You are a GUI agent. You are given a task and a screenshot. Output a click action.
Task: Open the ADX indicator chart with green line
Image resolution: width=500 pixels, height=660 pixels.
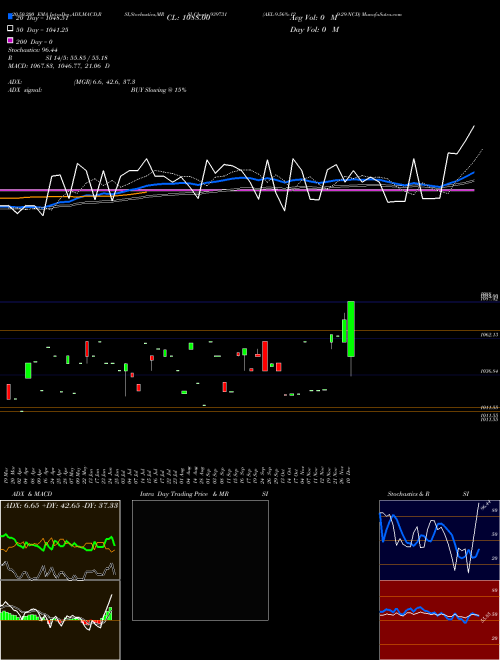tap(60, 540)
